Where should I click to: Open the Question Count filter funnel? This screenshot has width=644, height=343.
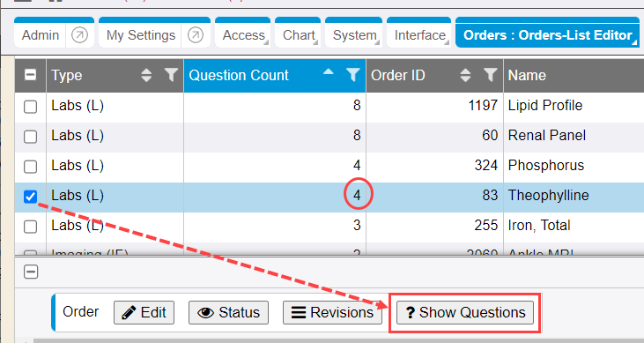[x=352, y=75]
